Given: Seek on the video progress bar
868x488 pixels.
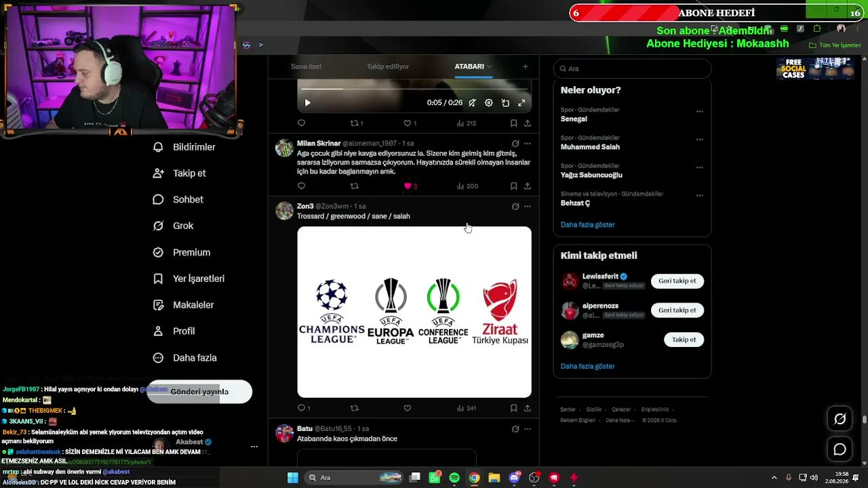Looking at the screenshot, I should tap(414, 89).
